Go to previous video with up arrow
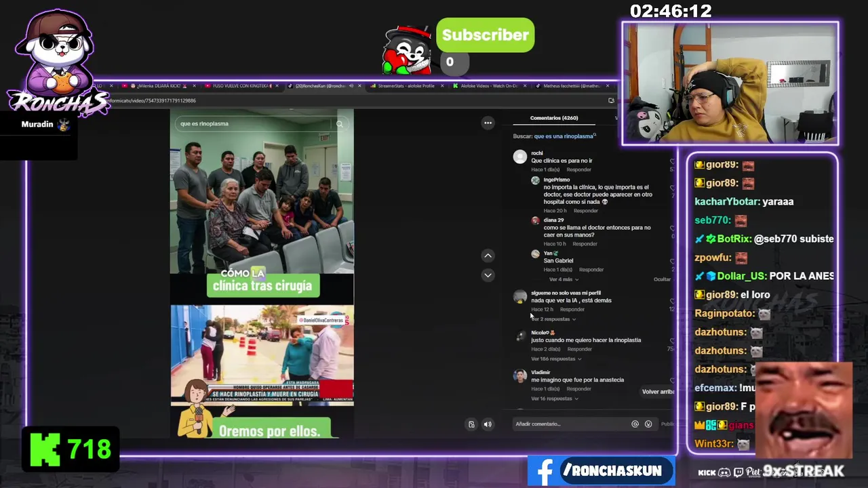Image resolution: width=868 pixels, height=488 pixels. click(488, 256)
